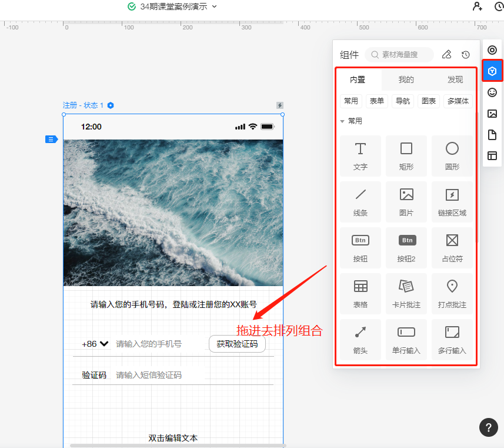Select the ocean wave image on artboard
504x448 pixels.
pyautogui.click(x=173, y=213)
